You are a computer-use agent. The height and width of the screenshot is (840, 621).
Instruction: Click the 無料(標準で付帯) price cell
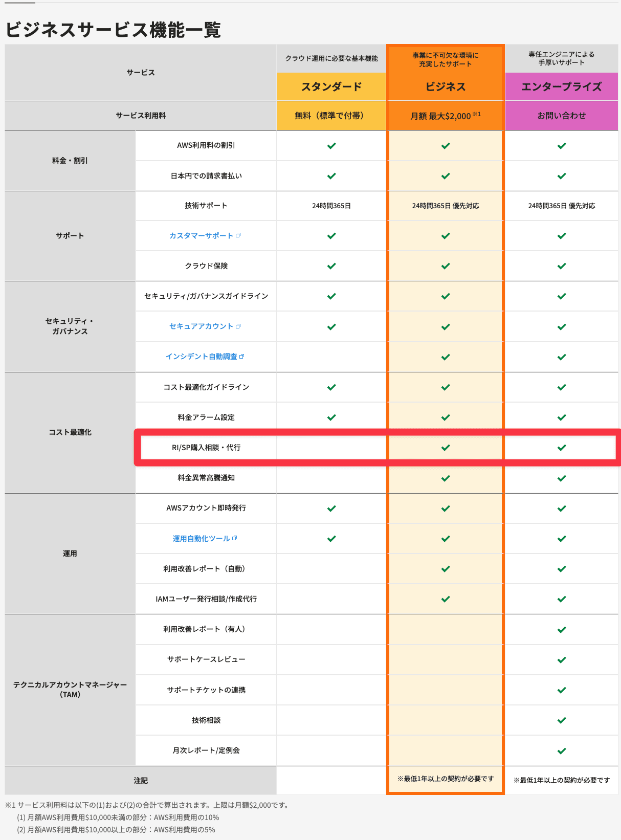(x=331, y=116)
